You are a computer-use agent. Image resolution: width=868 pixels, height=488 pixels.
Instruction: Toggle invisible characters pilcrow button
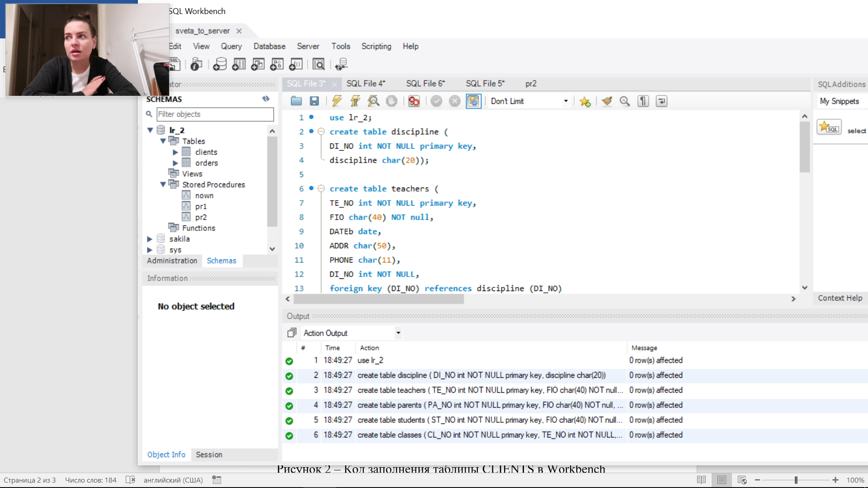(x=643, y=101)
